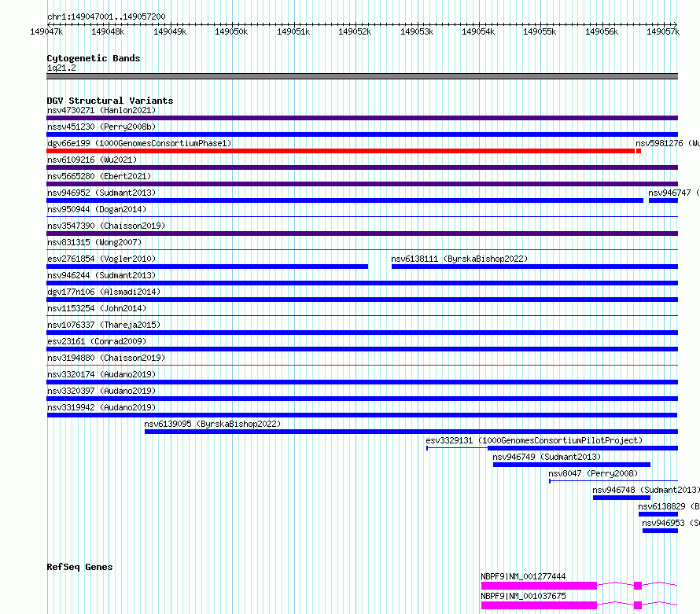
Task: Click the magenta NBPF9 NM_001037675 exon block
Action: pos(539,605)
